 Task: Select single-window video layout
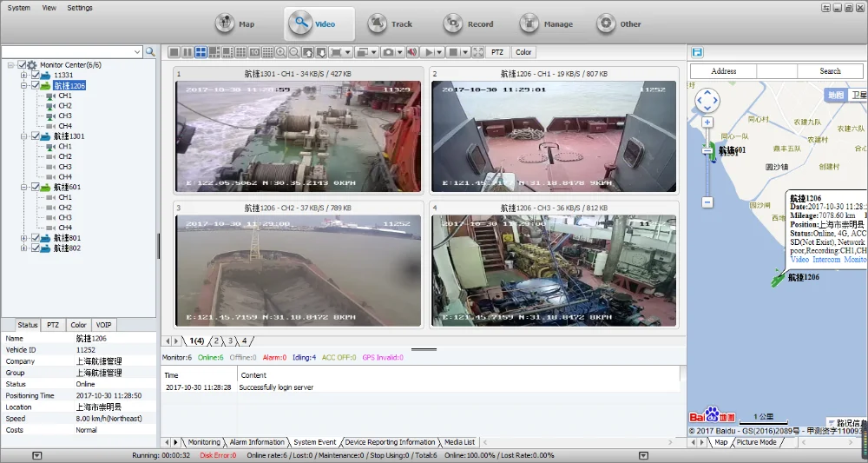174,52
